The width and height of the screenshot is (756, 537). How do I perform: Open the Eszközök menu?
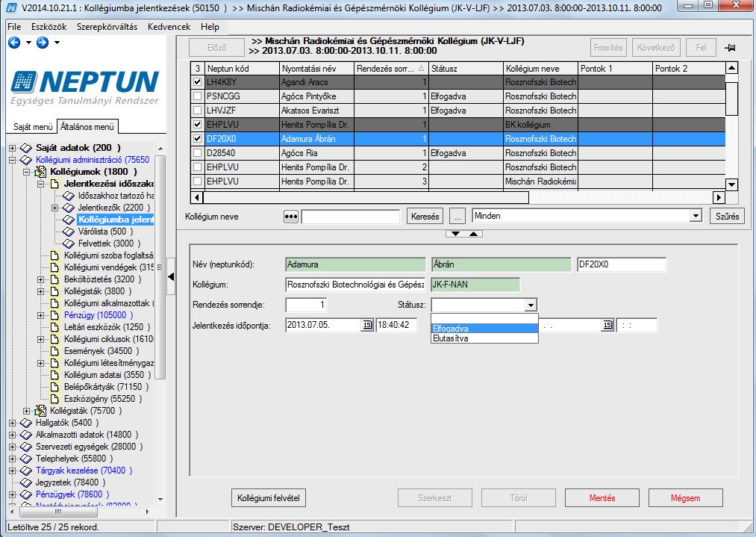[49, 27]
